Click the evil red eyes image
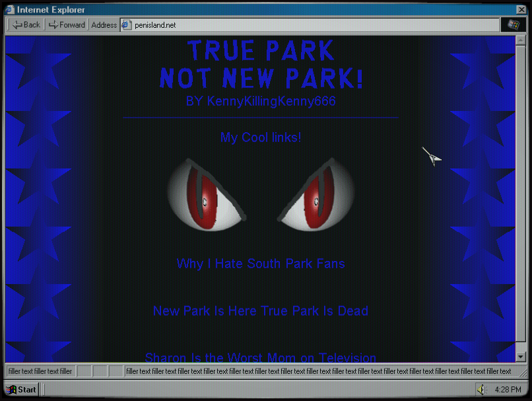This screenshot has width=532, height=401. coord(261,195)
